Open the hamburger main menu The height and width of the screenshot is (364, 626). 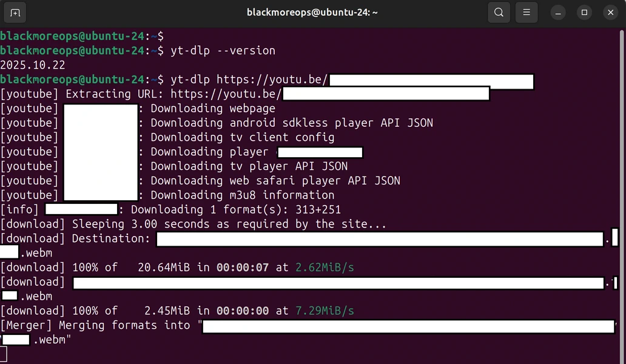point(527,12)
